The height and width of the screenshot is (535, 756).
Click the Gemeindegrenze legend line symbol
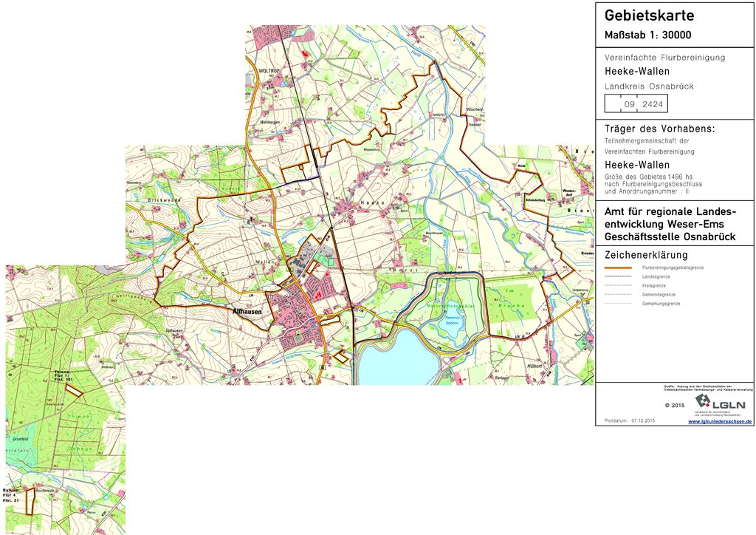[620, 294]
